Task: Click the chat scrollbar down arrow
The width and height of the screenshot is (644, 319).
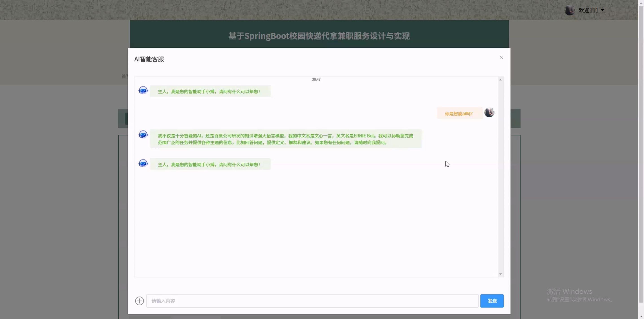Action: pos(501,274)
